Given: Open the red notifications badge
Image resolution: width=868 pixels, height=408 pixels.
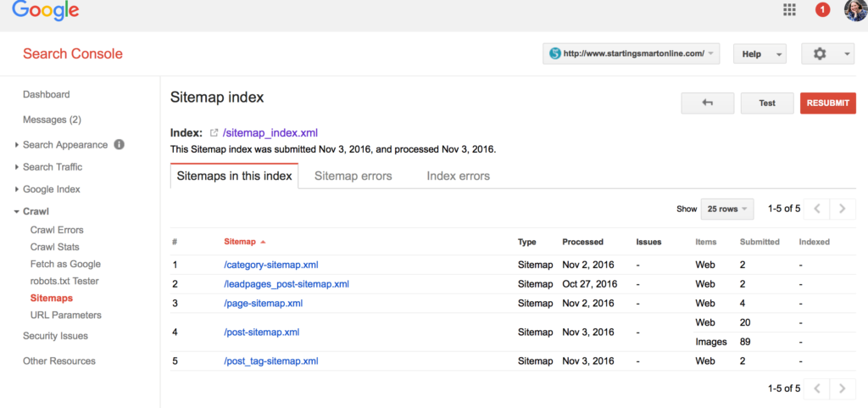Looking at the screenshot, I should pyautogui.click(x=822, y=9).
